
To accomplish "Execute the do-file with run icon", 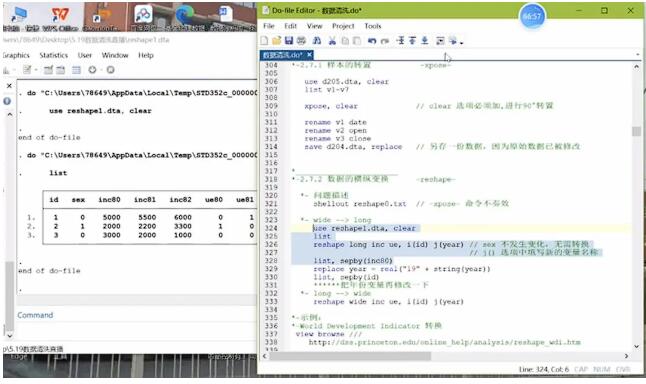I will 452,40.
